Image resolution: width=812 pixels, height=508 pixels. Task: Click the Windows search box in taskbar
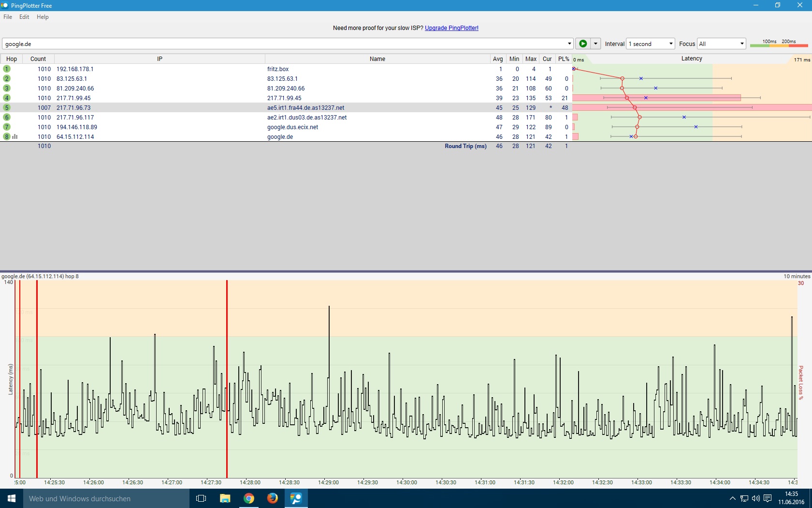106,498
